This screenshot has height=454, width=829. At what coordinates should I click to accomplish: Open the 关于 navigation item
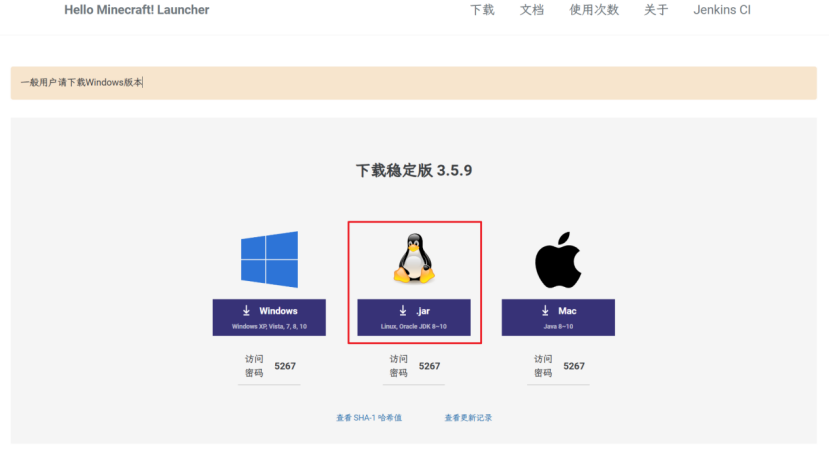(656, 10)
